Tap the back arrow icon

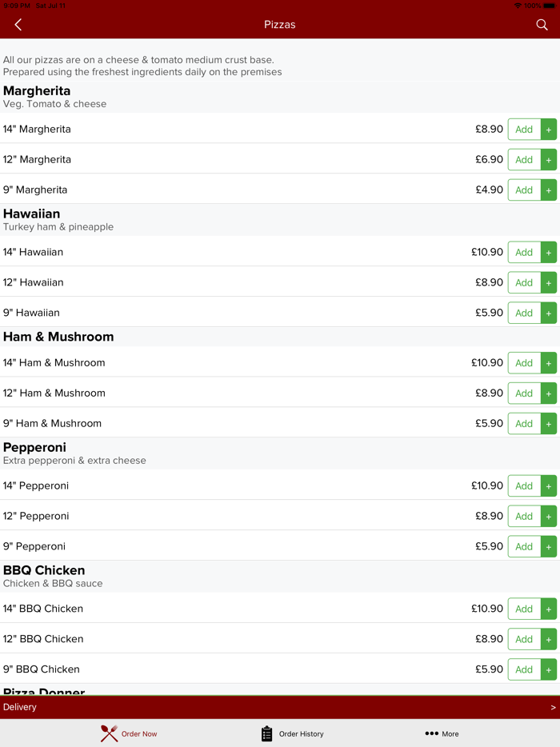pyautogui.click(x=18, y=25)
